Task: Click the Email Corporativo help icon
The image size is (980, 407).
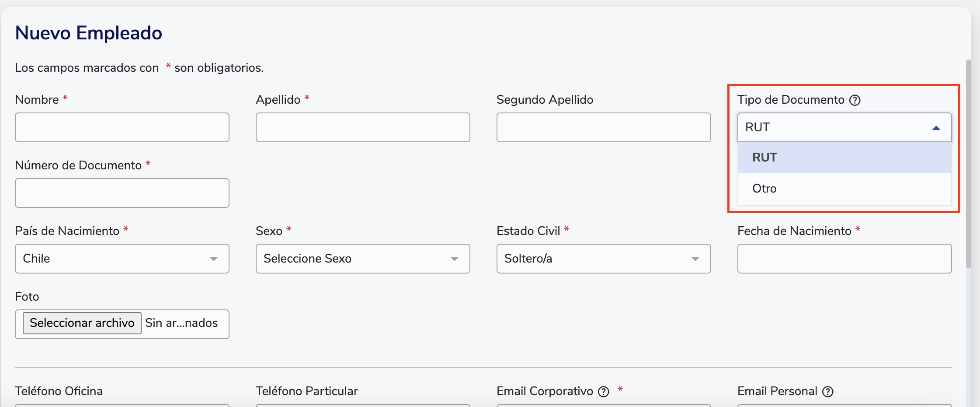Action: [604, 392]
